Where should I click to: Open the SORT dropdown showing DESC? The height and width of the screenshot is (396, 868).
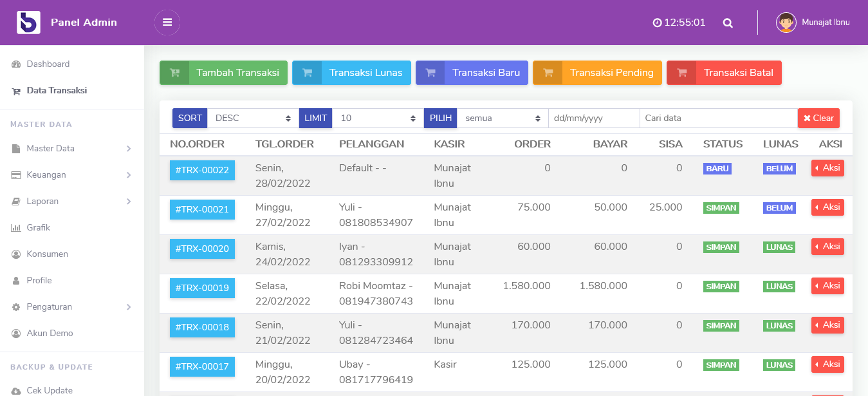coord(253,118)
